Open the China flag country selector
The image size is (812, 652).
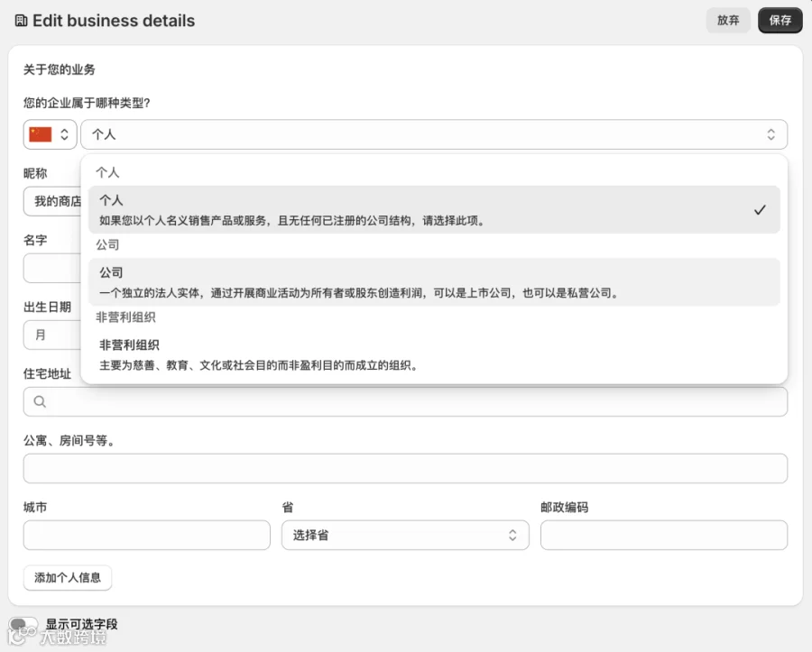tap(51, 134)
